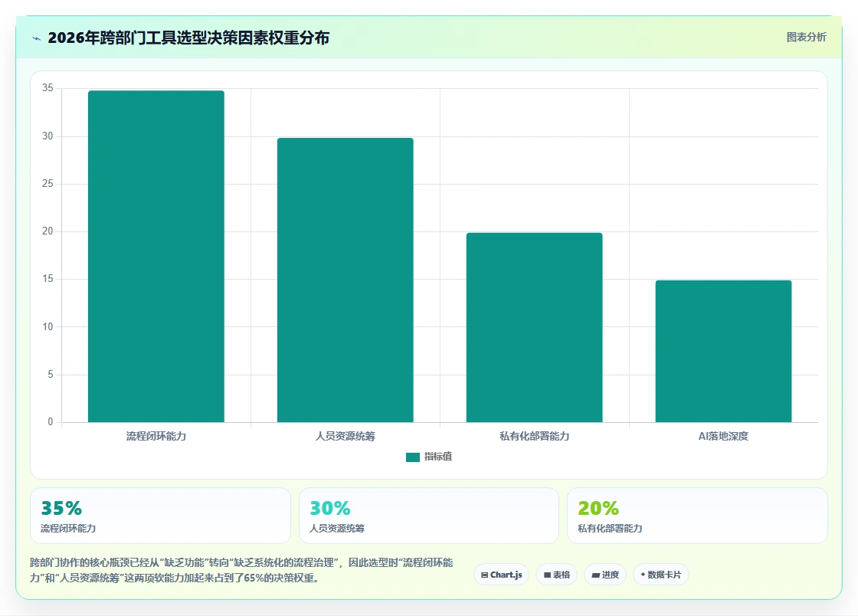The height and width of the screenshot is (616, 858).
Task: Click the y-axis tick label 0
Action: [51, 422]
